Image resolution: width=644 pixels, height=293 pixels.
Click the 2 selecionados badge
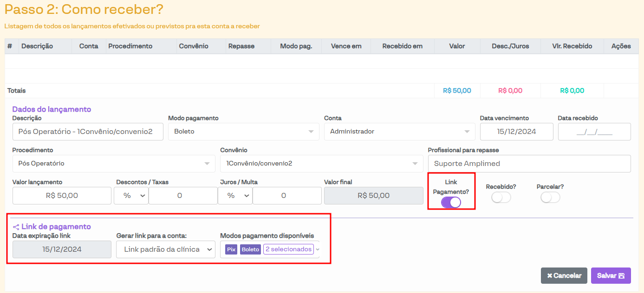[288, 249]
